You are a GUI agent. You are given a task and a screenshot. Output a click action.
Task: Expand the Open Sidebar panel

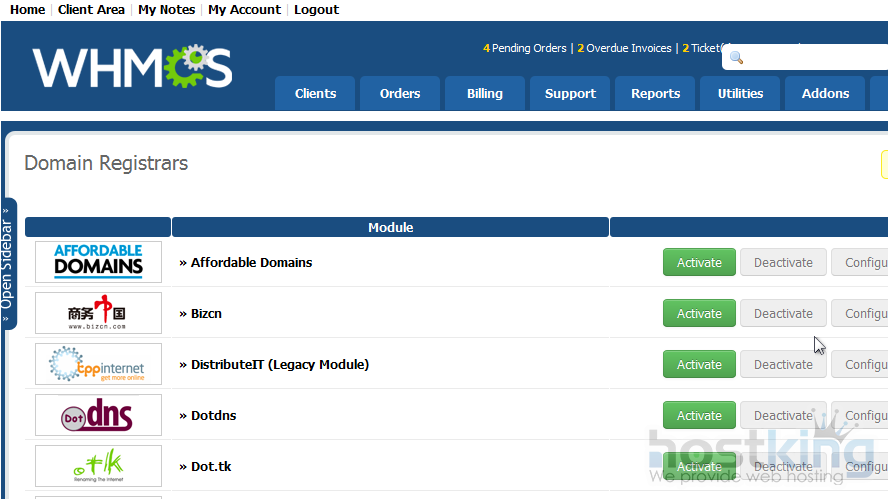click(x=9, y=262)
